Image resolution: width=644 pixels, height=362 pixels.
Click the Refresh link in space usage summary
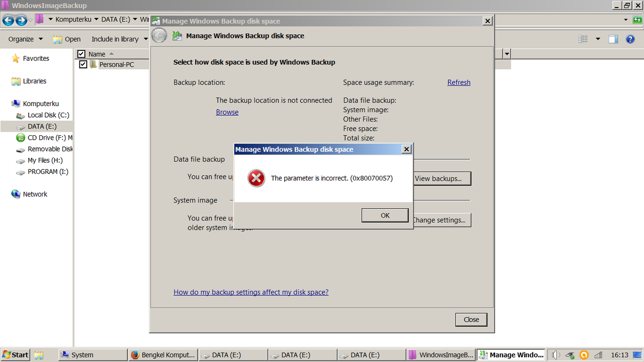click(459, 82)
